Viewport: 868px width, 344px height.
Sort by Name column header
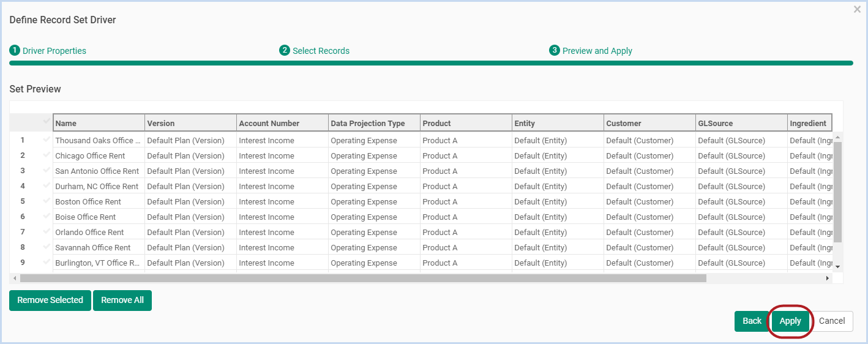[x=99, y=123]
